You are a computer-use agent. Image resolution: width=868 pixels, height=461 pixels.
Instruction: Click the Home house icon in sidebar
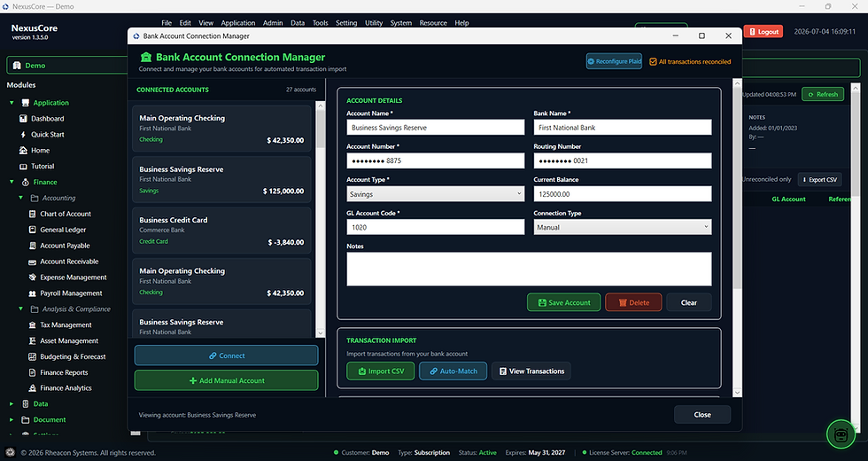click(23, 151)
